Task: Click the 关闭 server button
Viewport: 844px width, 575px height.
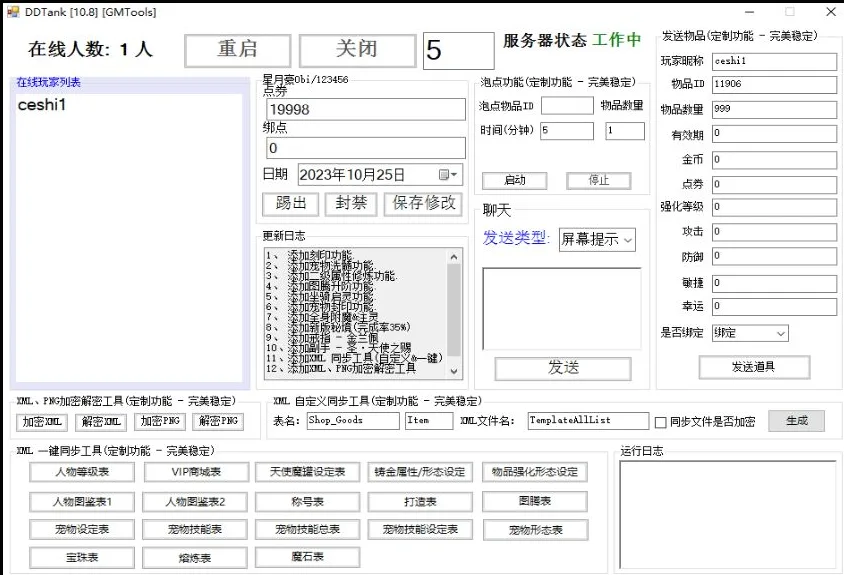Action: click(357, 51)
